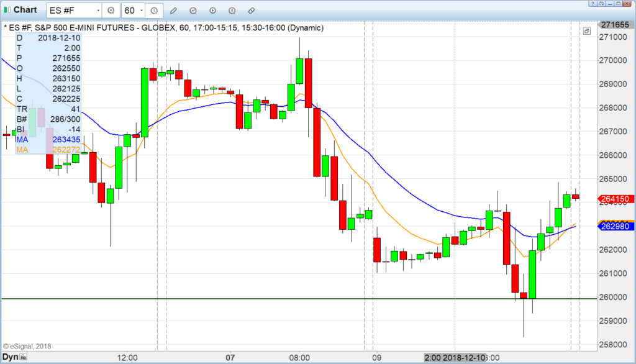The image size is (636, 364).
Task: Click the high value 263150
Action: pyautogui.click(x=66, y=79)
